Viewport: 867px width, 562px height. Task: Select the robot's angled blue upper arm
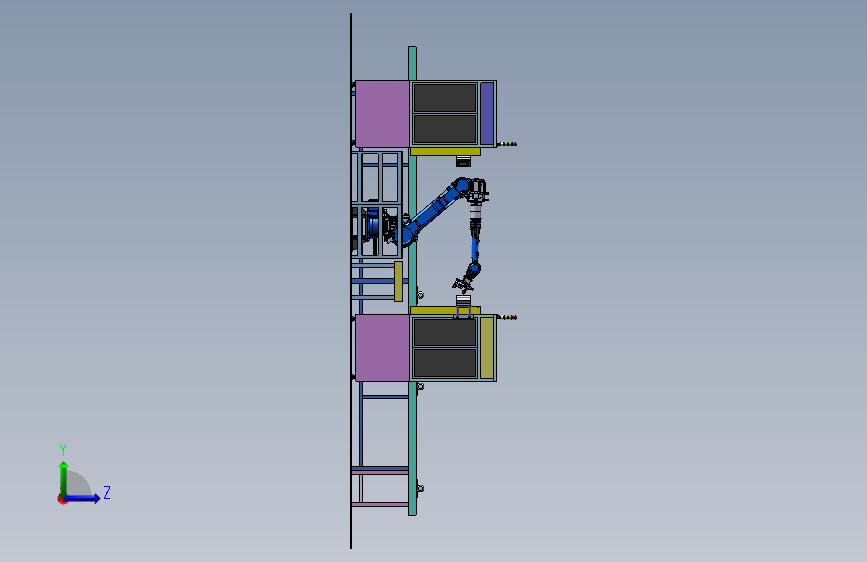435,212
